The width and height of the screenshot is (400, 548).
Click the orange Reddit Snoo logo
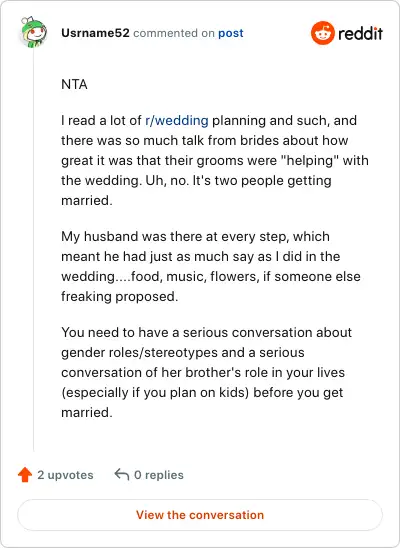pos(323,33)
